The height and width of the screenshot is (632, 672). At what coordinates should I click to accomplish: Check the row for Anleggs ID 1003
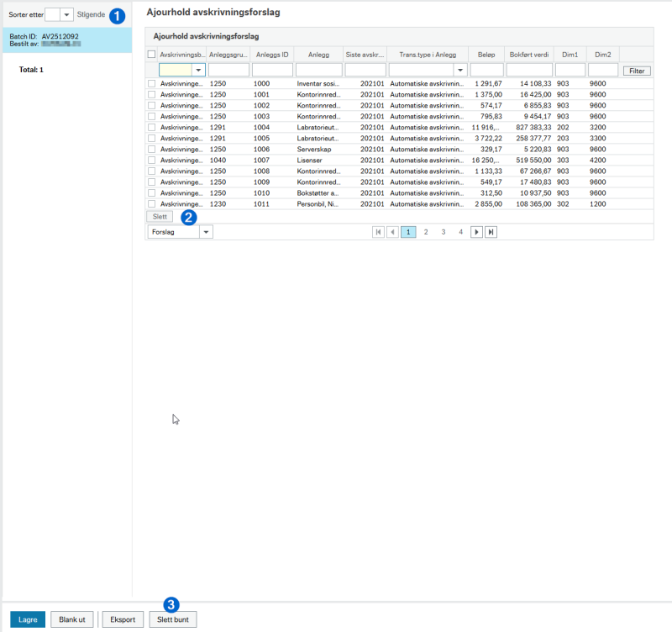151,116
